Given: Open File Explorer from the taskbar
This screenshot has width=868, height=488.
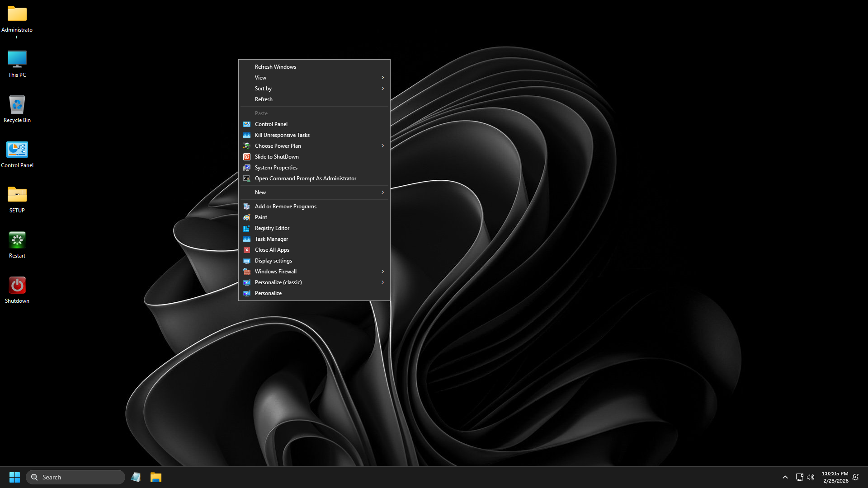Looking at the screenshot, I should [x=156, y=477].
